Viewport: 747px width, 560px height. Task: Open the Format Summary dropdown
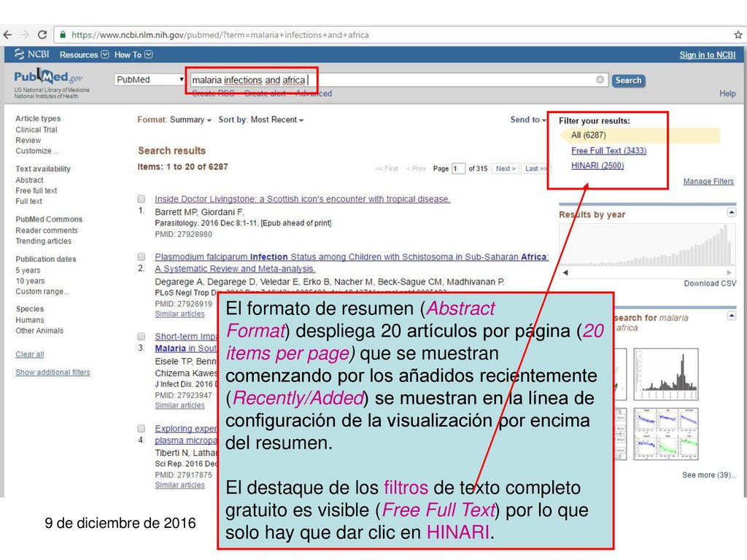[174, 120]
